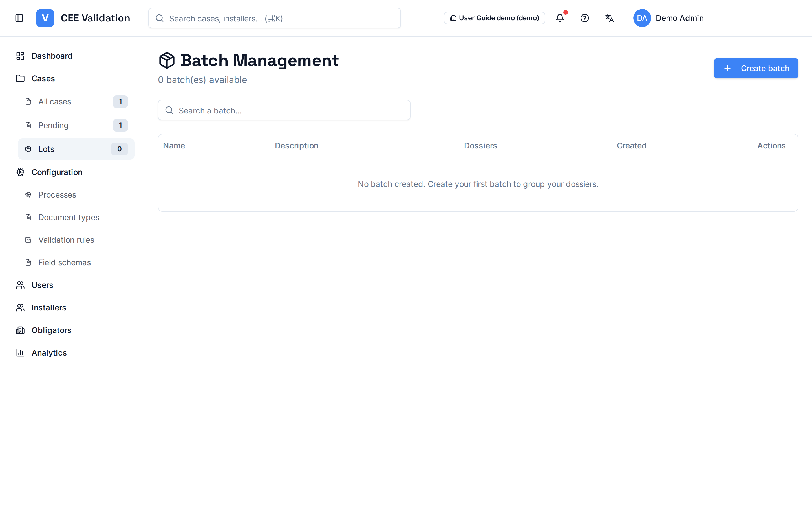Click the Validation rules checkbox icon
Image resolution: width=812 pixels, height=508 pixels.
[x=28, y=240]
